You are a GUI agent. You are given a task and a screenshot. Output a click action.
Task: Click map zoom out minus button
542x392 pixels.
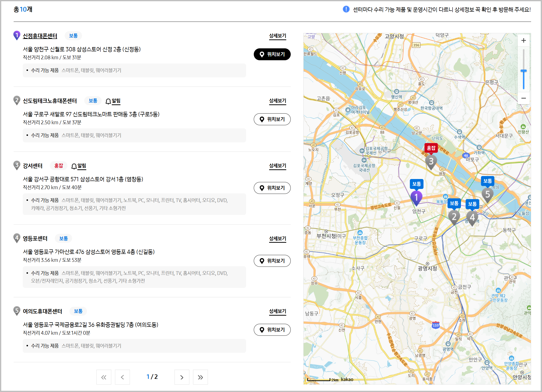(523, 98)
